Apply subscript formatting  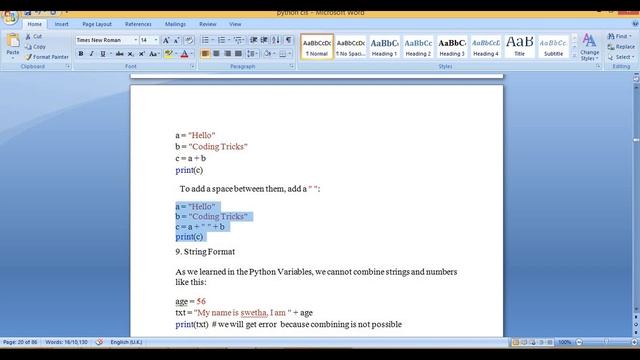point(130,54)
